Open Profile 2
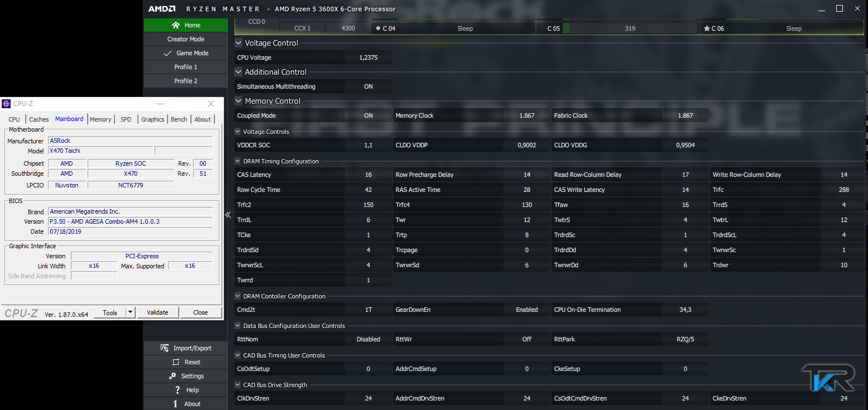This screenshot has height=410, width=868. click(x=186, y=81)
